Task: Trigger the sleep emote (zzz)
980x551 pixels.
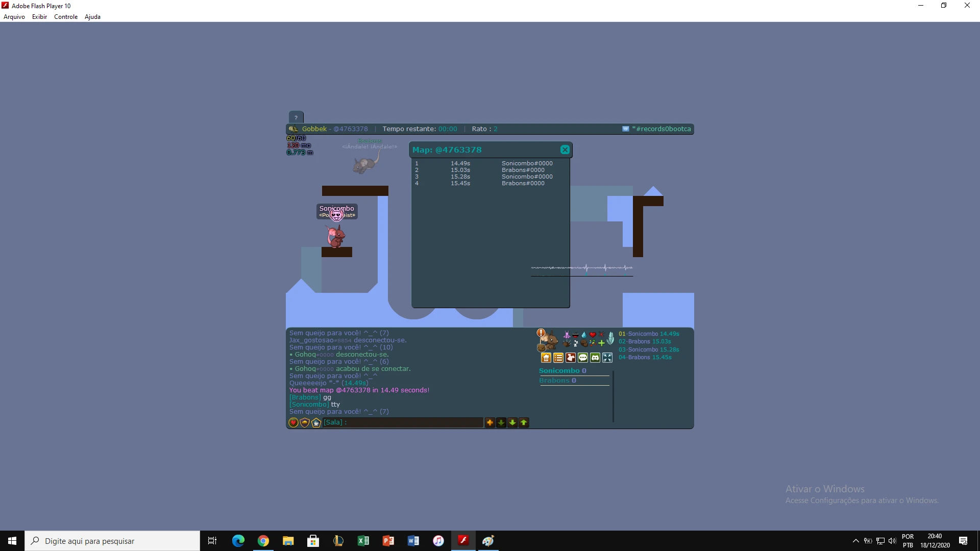Action: click(576, 343)
